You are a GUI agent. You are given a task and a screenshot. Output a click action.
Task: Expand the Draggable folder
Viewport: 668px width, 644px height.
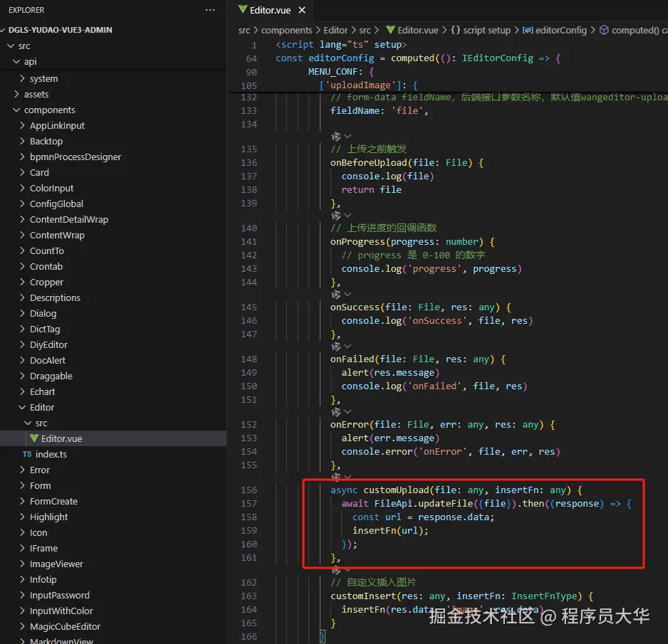pyautogui.click(x=22, y=376)
